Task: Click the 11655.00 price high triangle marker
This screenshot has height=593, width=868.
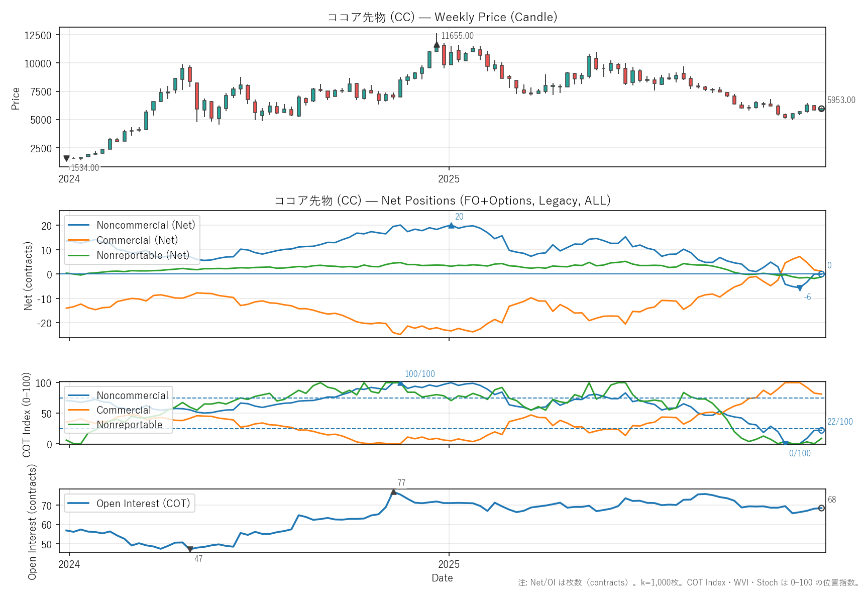Action: (437, 45)
